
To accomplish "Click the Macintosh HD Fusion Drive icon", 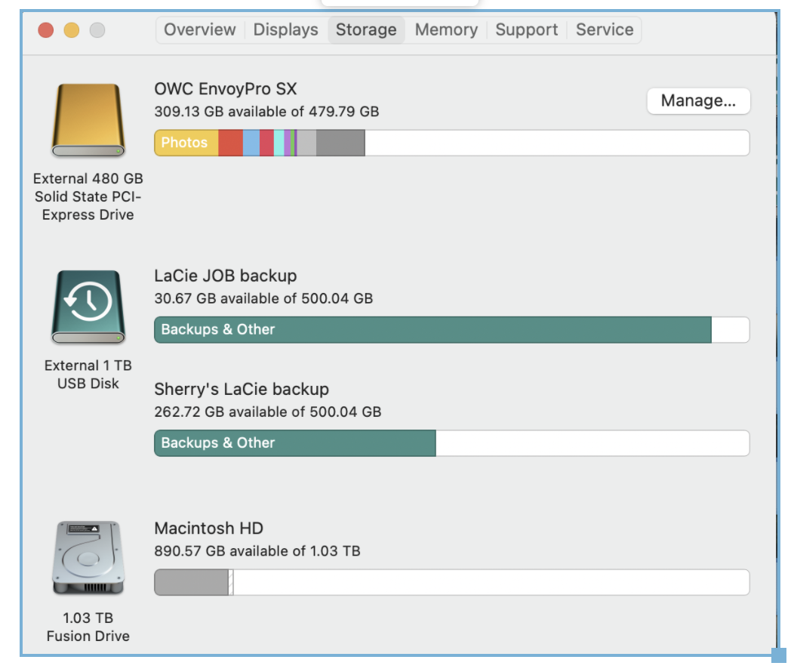I will click(88, 557).
